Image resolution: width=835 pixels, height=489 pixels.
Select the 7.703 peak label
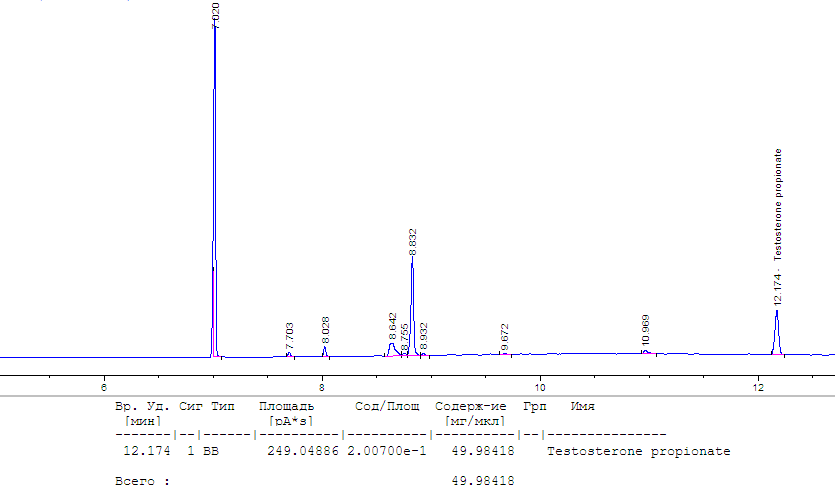290,335
